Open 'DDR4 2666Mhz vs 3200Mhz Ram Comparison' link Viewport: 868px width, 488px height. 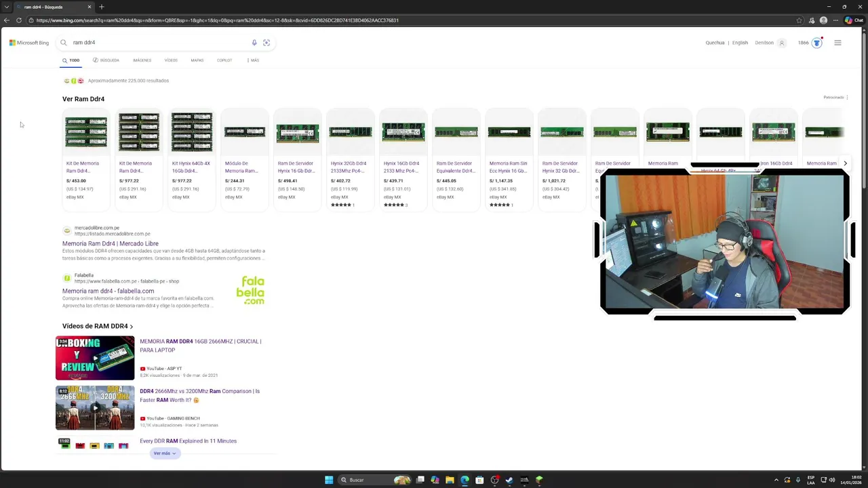point(200,395)
